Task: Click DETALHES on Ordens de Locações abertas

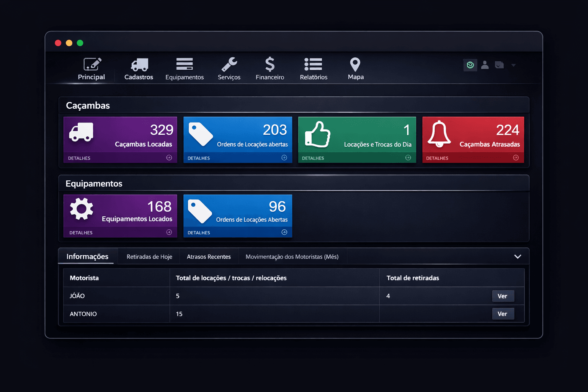Action: coord(198,158)
